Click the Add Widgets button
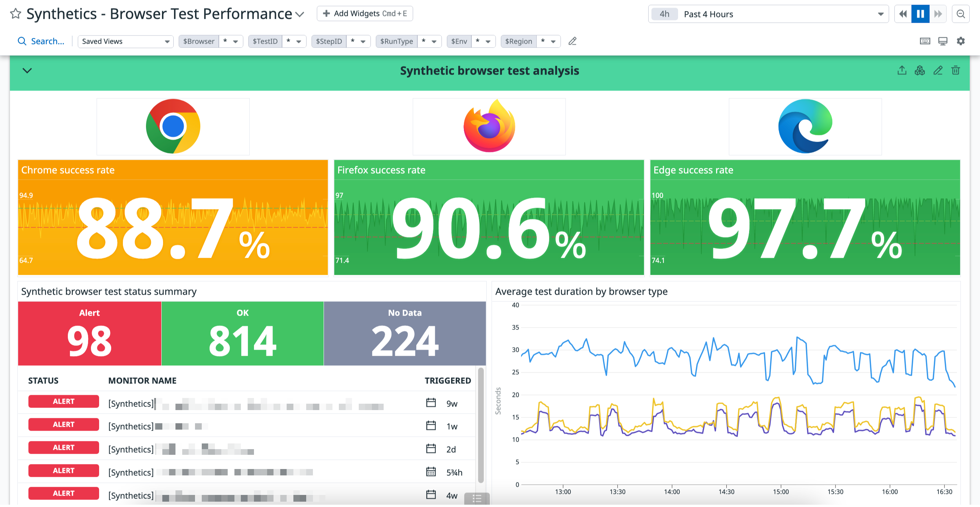Viewport: 980px width, 507px height. tap(364, 14)
